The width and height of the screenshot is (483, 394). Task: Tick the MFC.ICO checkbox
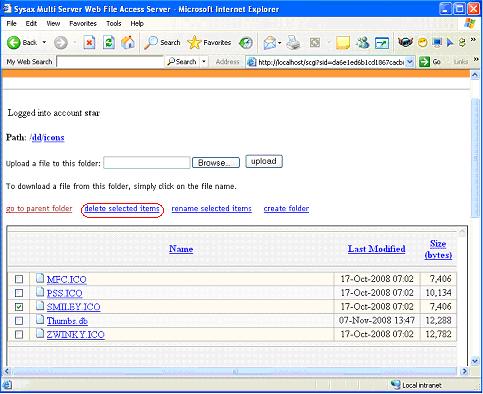pyautogui.click(x=19, y=279)
